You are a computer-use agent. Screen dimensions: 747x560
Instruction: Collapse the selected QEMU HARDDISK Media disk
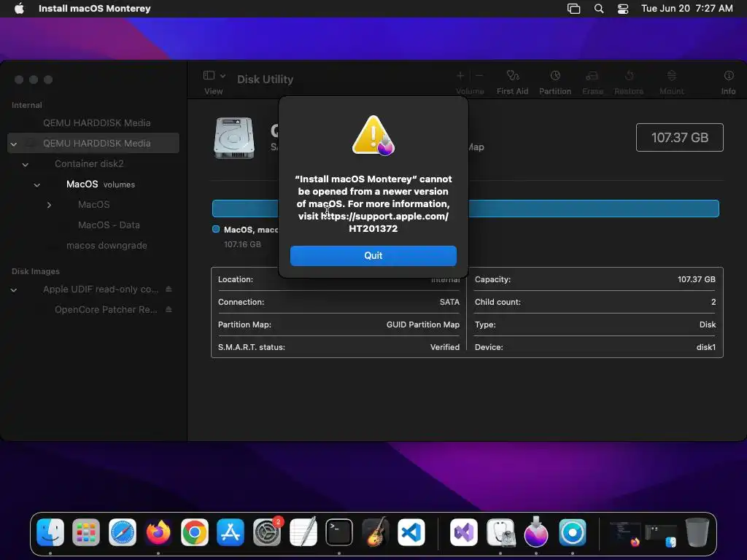(14, 144)
